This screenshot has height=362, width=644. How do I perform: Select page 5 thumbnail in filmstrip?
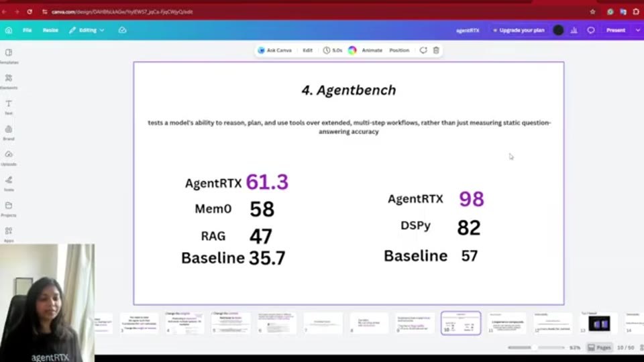pyautogui.click(x=231, y=323)
